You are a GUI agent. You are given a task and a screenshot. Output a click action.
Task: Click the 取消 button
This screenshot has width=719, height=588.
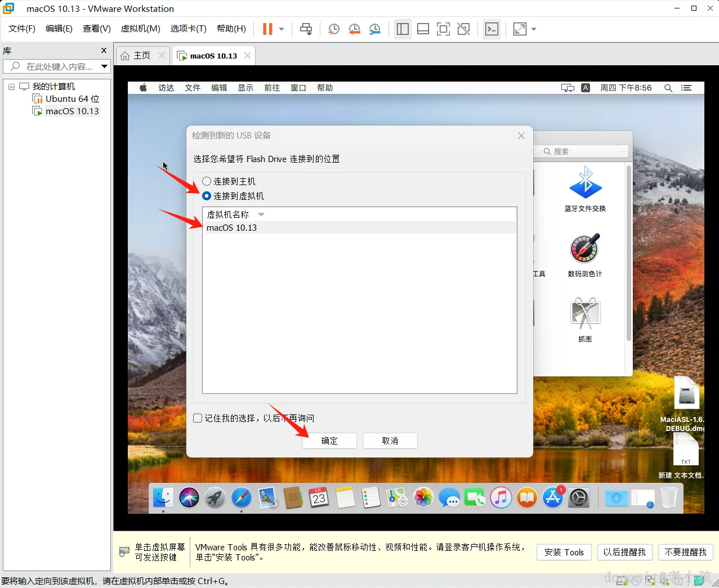[390, 441]
